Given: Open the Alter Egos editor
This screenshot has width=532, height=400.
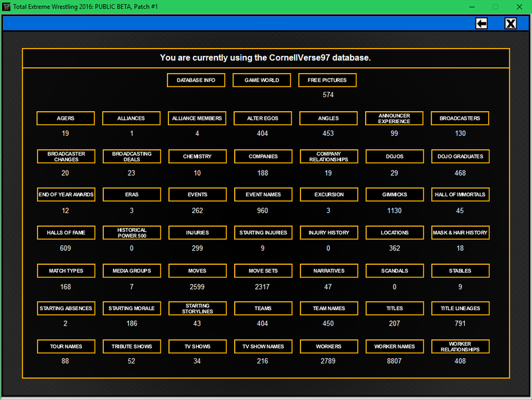Looking at the screenshot, I should pos(263,118).
